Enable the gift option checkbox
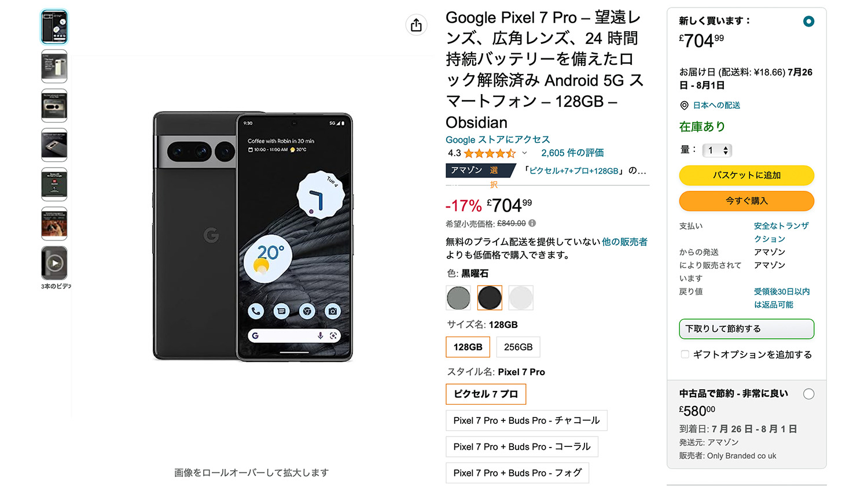 coord(685,354)
